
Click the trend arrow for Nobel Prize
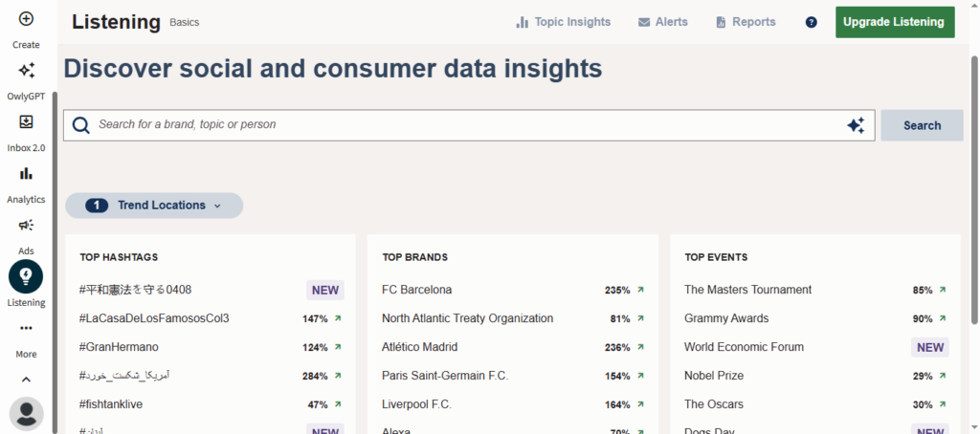click(943, 376)
